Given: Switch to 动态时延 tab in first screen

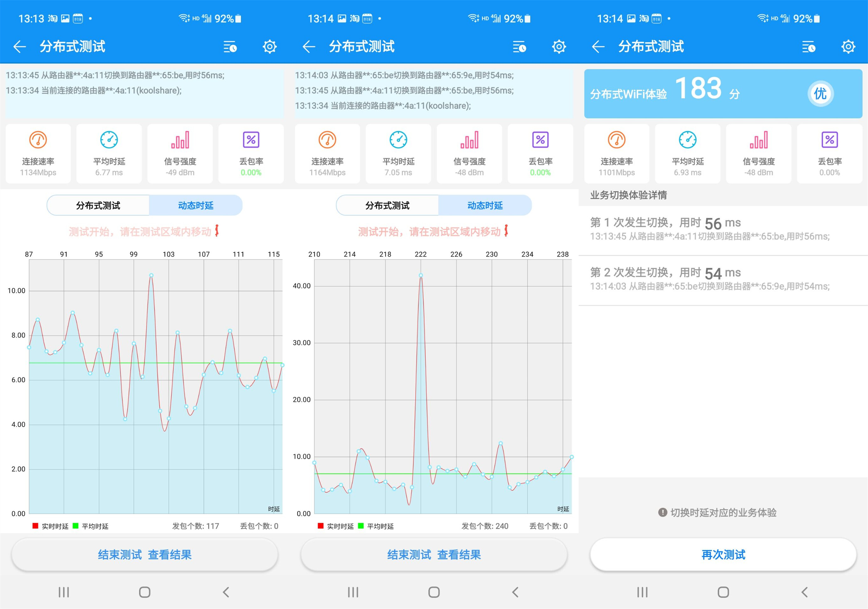Looking at the screenshot, I should (x=195, y=205).
